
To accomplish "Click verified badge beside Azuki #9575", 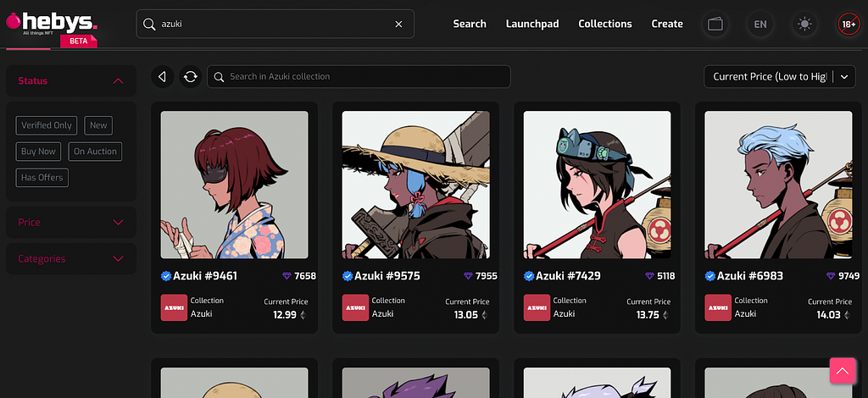I will coord(347,276).
